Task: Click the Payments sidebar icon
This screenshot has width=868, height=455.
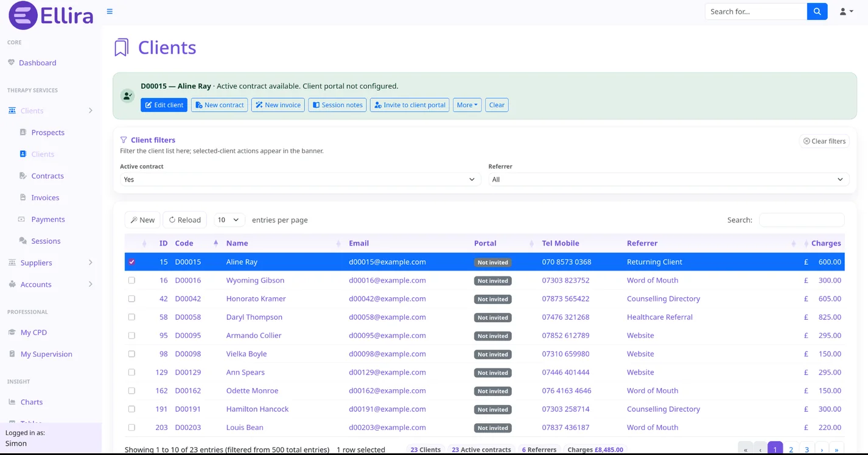Action: 22,219
